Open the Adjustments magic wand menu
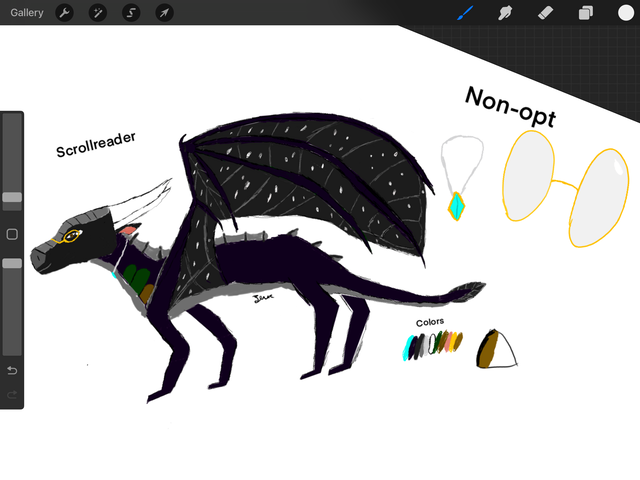640x480 pixels. pyautogui.click(x=98, y=13)
